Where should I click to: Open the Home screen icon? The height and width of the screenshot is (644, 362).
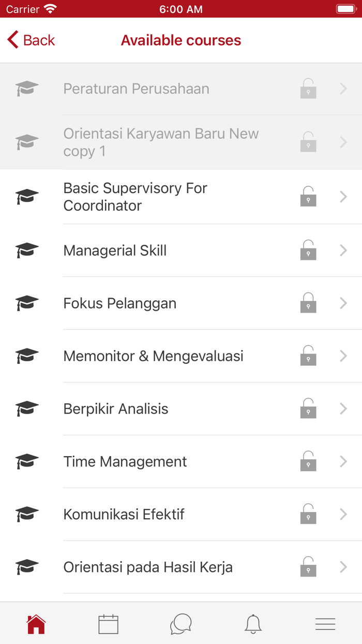point(36,624)
